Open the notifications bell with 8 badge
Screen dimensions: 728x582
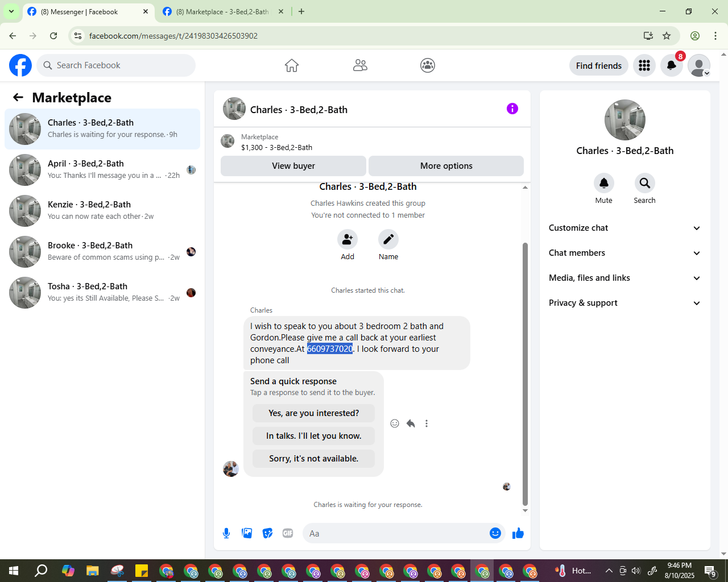(672, 65)
